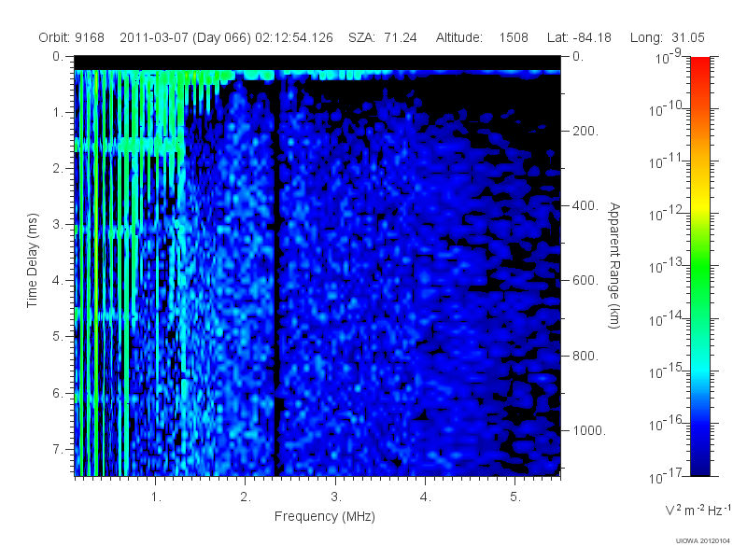Click the apparent range tick label '1000.'

[x=589, y=430]
